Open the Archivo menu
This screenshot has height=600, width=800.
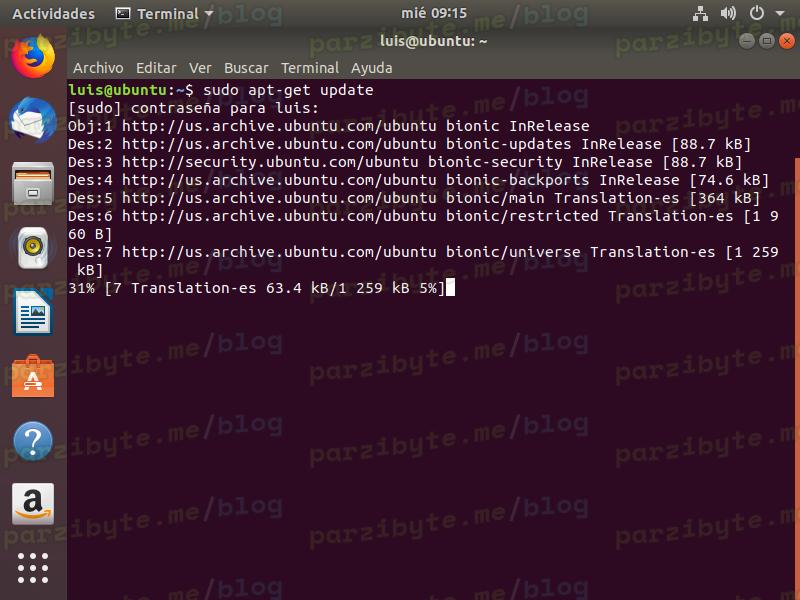pyautogui.click(x=98, y=68)
